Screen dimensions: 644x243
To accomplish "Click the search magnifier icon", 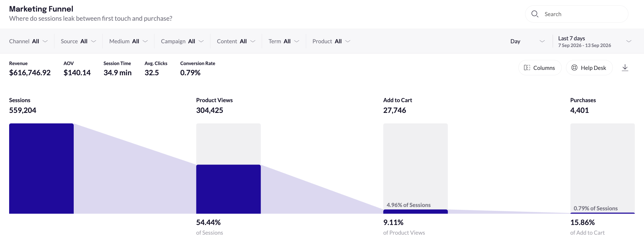I will [x=535, y=14].
